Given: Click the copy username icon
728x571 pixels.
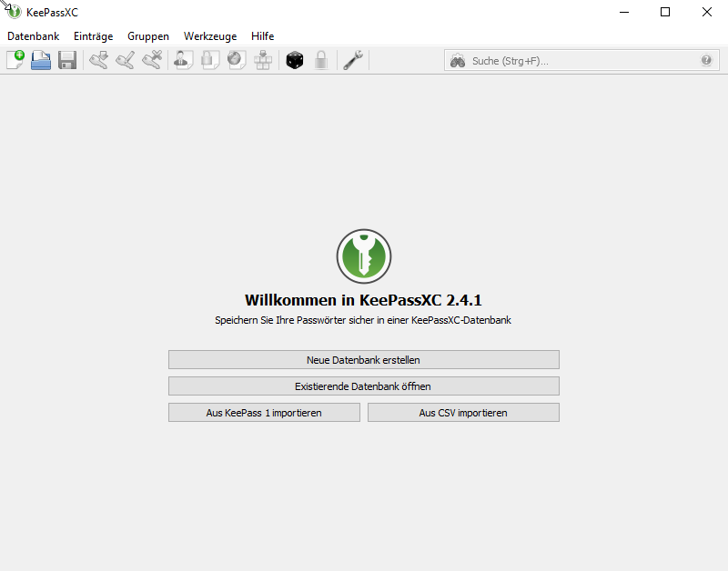Looking at the screenshot, I should tap(184, 60).
